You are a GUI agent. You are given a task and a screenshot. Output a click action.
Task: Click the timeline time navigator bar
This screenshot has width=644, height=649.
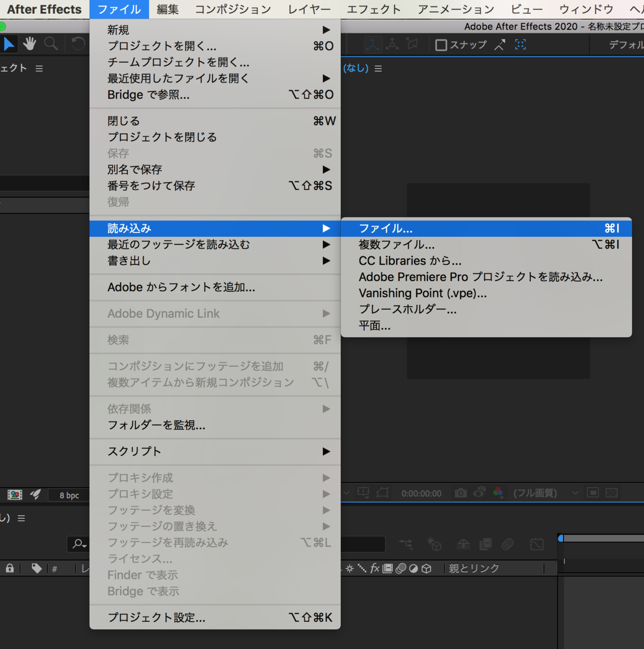click(x=604, y=538)
